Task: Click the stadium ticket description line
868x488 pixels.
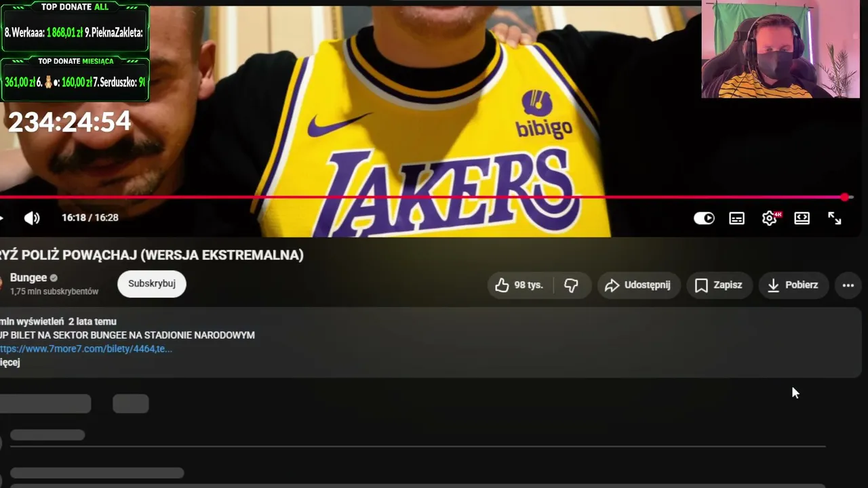Action: tap(127, 335)
